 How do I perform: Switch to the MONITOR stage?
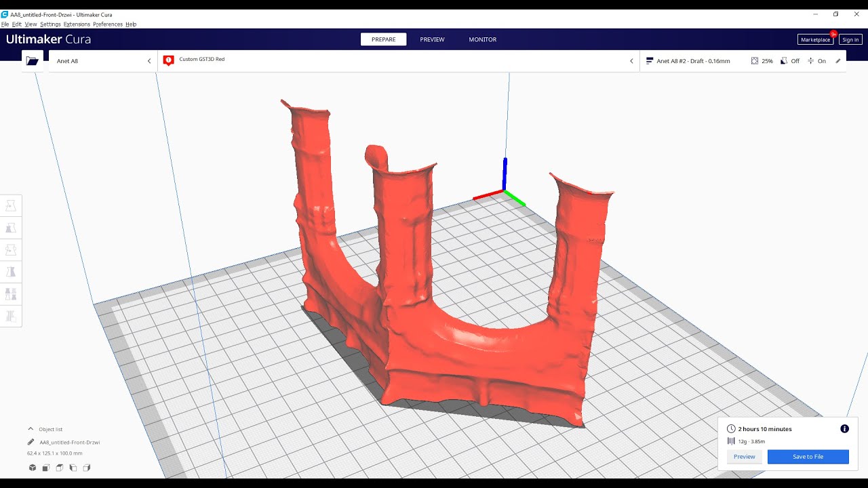click(x=483, y=39)
